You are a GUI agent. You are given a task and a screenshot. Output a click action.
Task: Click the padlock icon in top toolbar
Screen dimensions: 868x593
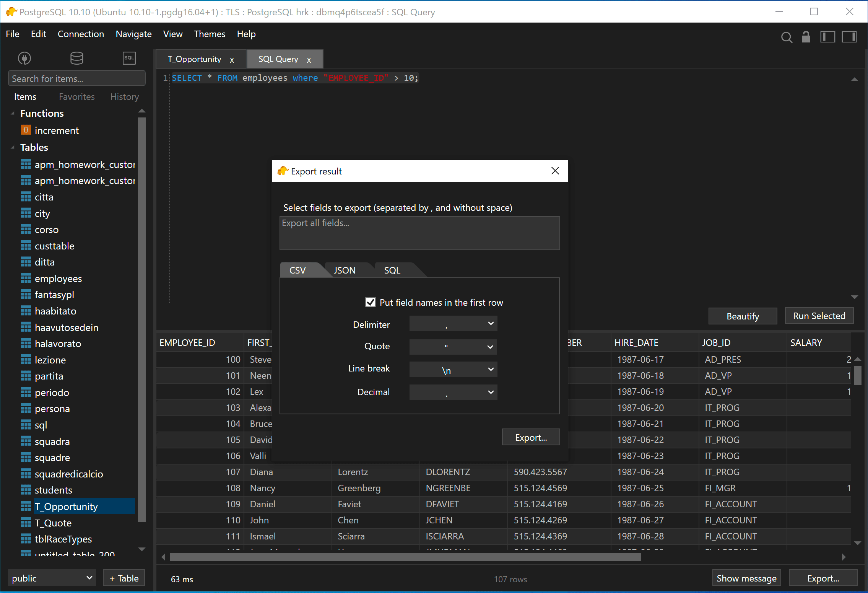coord(806,37)
